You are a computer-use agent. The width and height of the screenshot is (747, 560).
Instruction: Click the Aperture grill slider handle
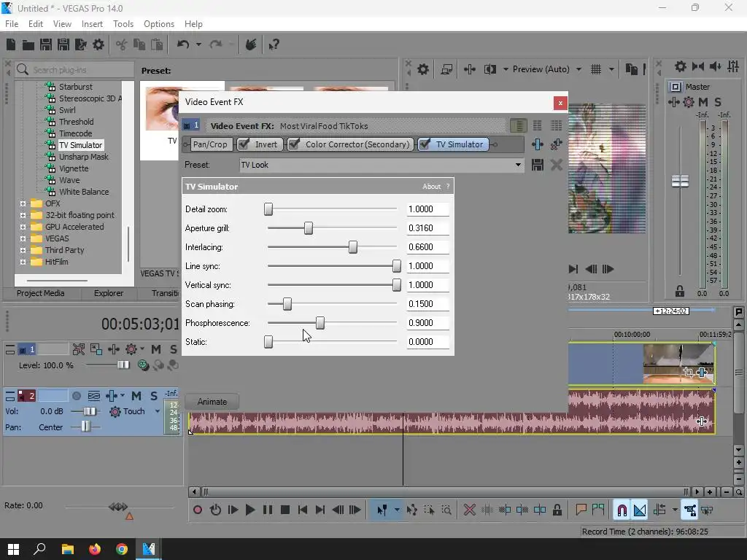[309, 228]
